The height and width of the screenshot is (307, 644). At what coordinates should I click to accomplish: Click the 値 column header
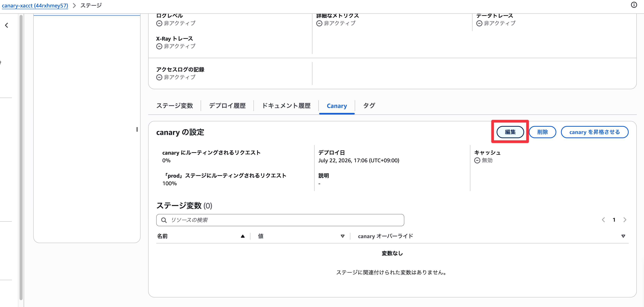(261, 236)
